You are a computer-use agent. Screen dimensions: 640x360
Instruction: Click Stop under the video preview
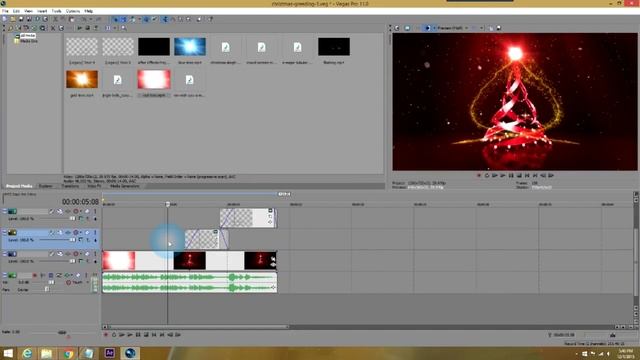(519, 176)
